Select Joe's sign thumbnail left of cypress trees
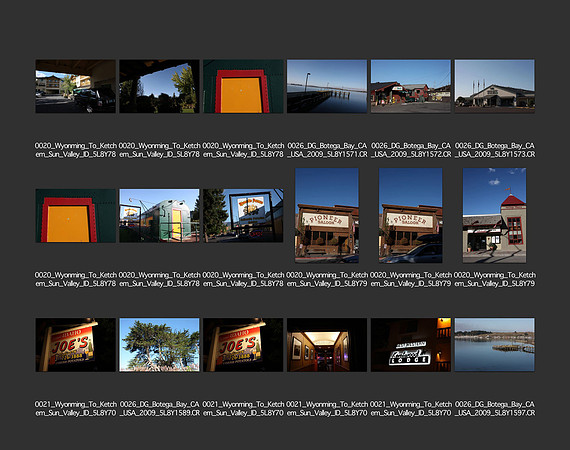570x450 pixels. [x=76, y=345]
